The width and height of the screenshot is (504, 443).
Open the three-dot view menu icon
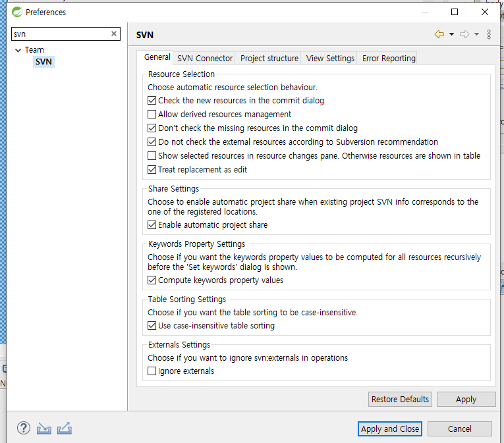point(489,34)
